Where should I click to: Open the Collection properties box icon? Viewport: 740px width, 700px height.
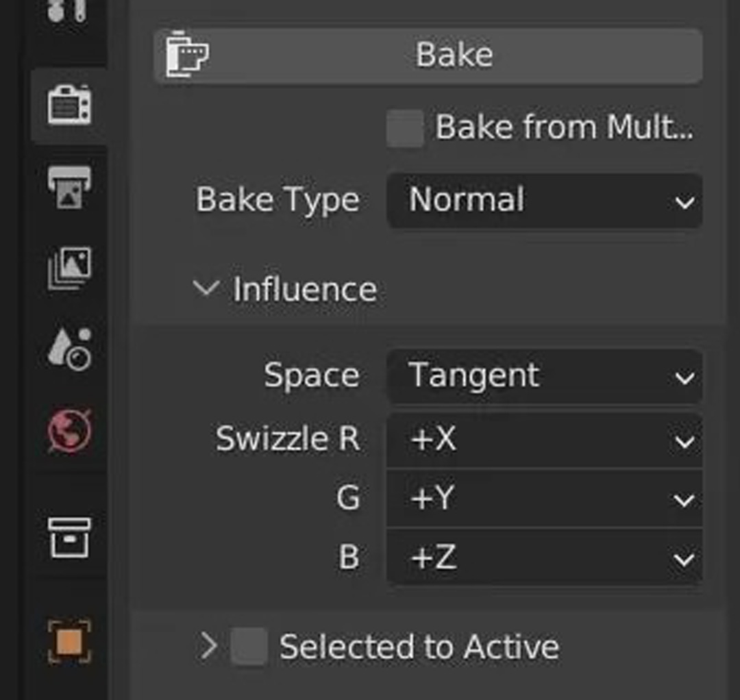[x=69, y=537]
